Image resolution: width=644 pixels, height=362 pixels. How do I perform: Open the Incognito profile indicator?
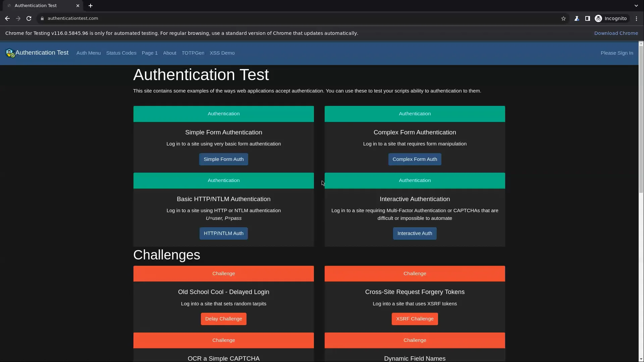[x=611, y=18]
